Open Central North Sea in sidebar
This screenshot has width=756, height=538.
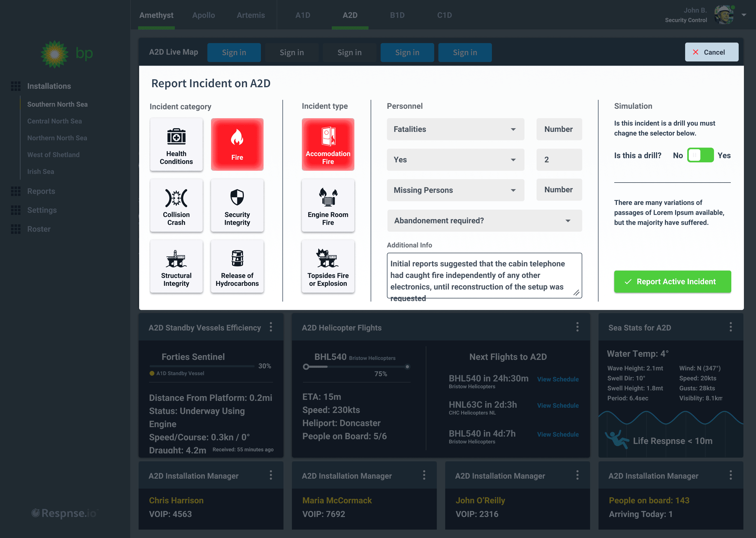(x=54, y=121)
